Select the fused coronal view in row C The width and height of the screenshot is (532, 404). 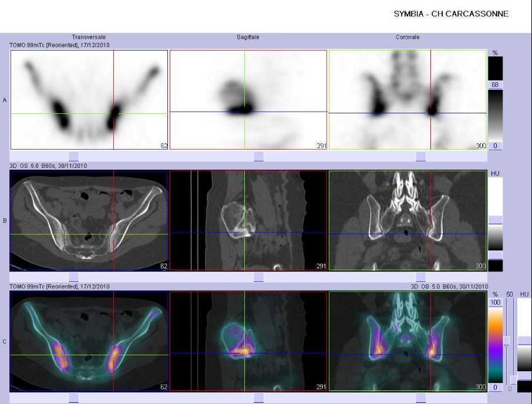pos(408,341)
